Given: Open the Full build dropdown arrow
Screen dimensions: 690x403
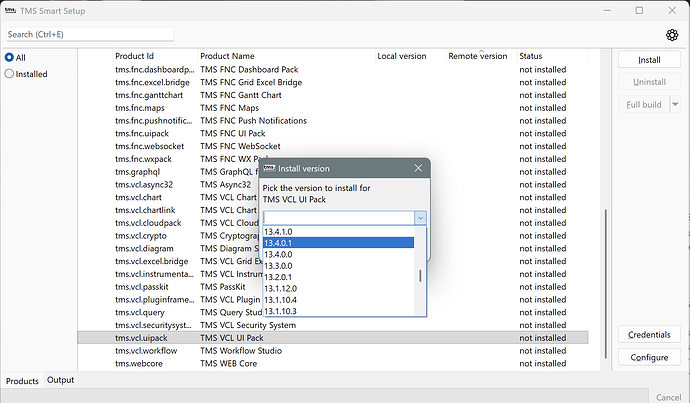Looking at the screenshot, I should (675, 105).
